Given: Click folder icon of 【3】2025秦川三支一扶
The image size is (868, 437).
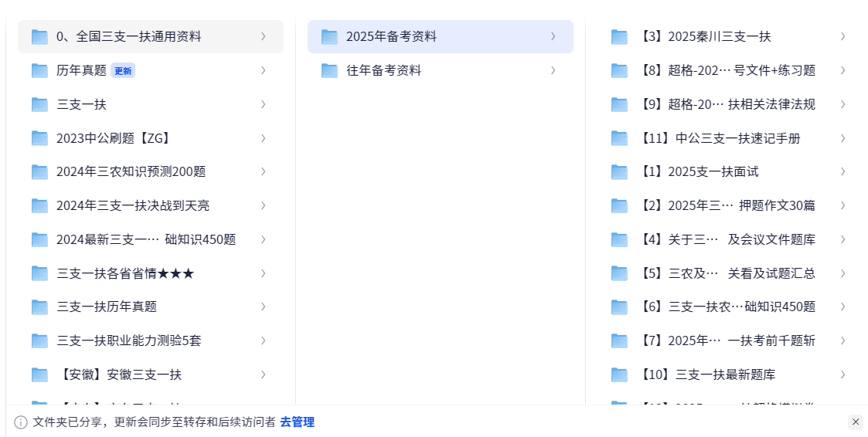Looking at the screenshot, I should pos(619,36).
